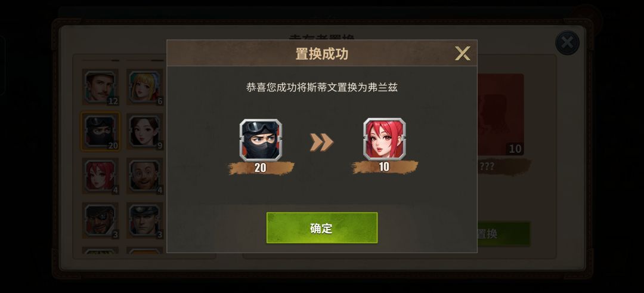The height and width of the screenshot is (293, 644).
Task: Click the congratulation message text
Action: pyautogui.click(x=322, y=88)
